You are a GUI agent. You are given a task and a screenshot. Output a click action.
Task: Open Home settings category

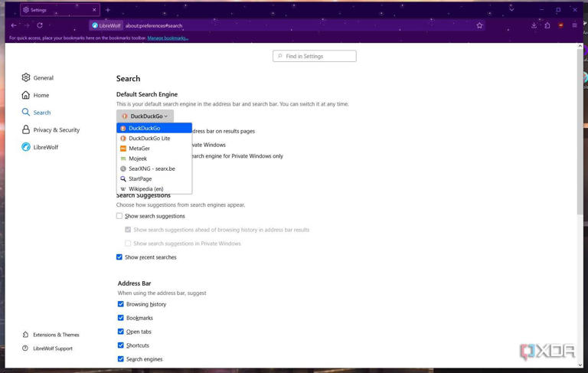click(x=41, y=95)
